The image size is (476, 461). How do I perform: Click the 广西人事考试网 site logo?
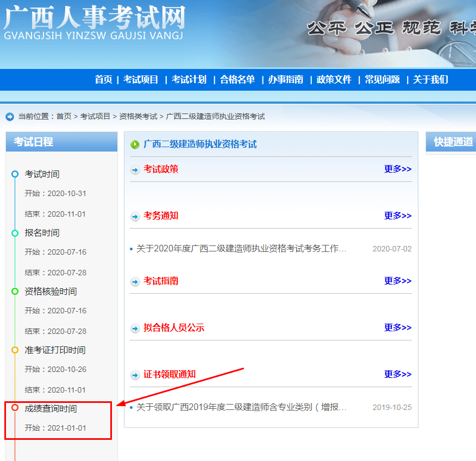(93, 22)
